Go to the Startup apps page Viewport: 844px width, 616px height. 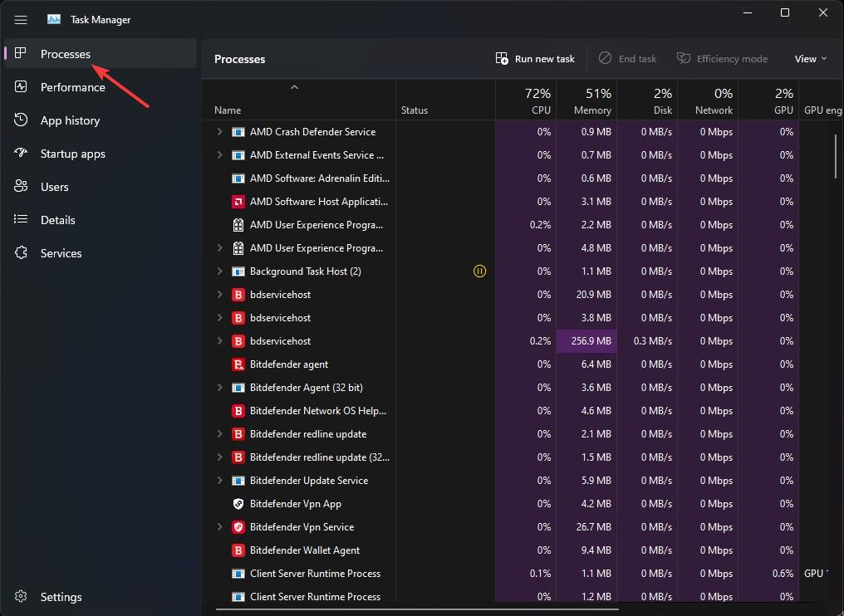101,154
